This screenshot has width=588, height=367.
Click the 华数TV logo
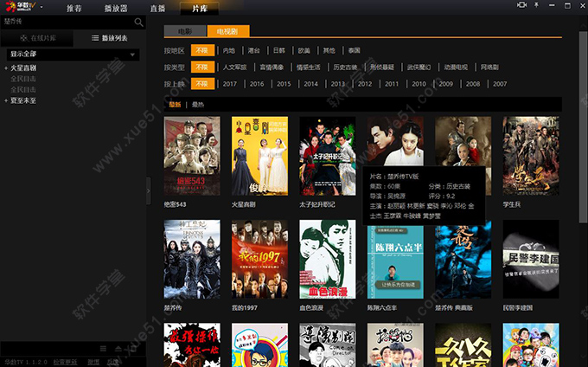coord(21,7)
